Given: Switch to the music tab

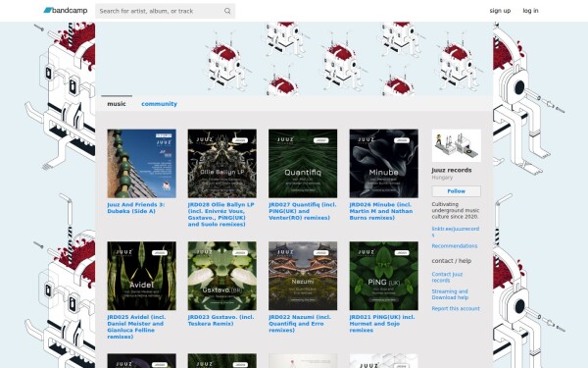Looking at the screenshot, I should (117, 104).
